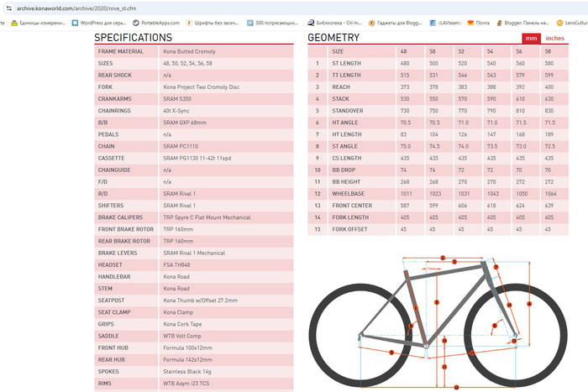Image resolution: width=588 pixels, height=392 pixels.
Task: Click the SPECIFICATIONS section heading
Action: [x=133, y=38]
